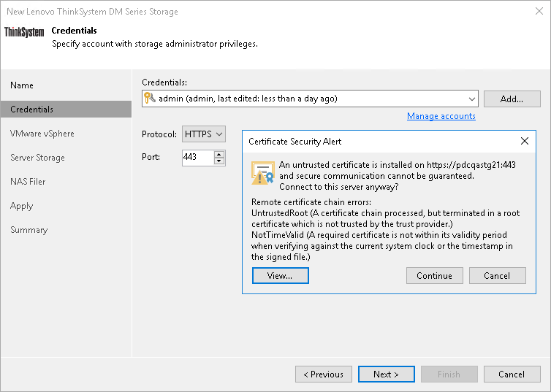This screenshot has width=551, height=392.
Task: Click the Add... credentials button
Action: (512, 99)
